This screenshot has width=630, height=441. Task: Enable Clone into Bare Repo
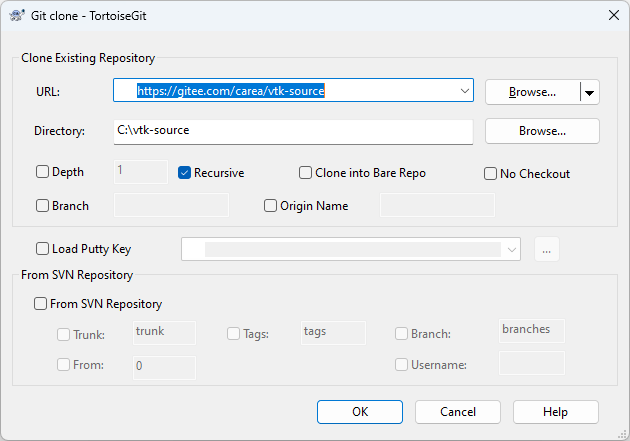point(306,173)
